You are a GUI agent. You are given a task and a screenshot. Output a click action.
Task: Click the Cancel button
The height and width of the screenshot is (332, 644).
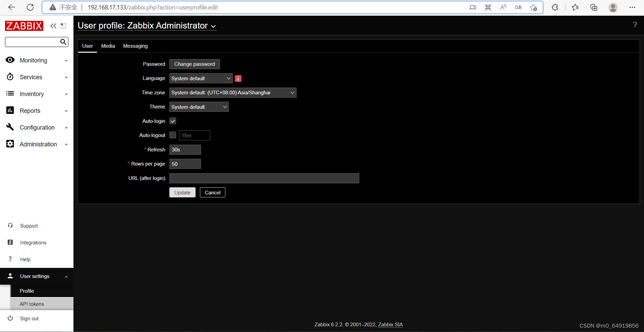[213, 192]
